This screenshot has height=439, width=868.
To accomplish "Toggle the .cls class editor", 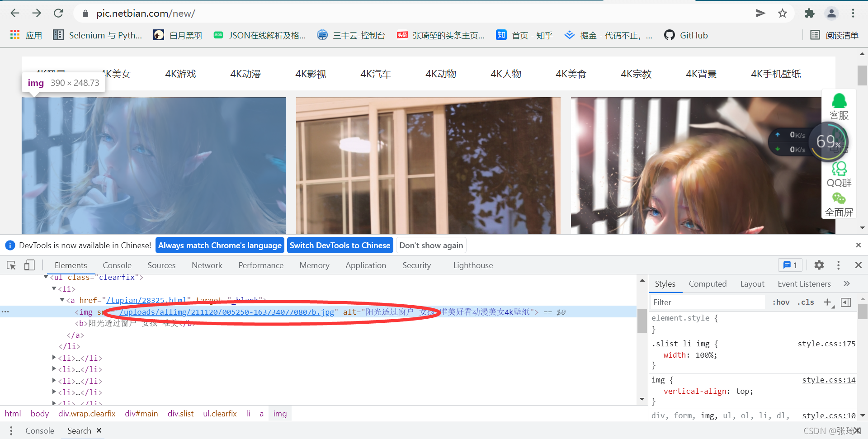I will pyautogui.click(x=806, y=302).
